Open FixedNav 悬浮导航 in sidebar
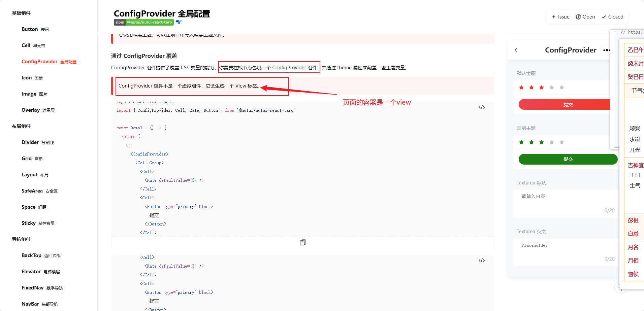This screenshot has width=644, height=311. coord(42,288)
